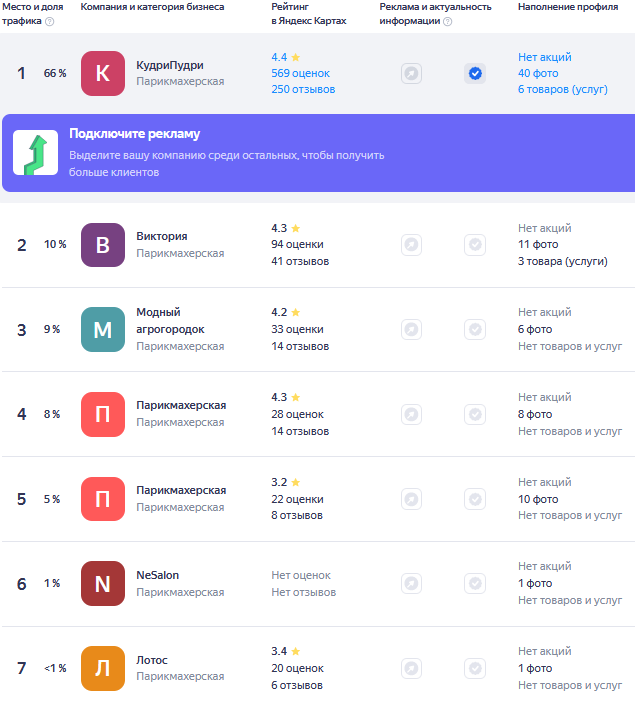
Task: Click the '6 фото' text
Action: coord(535,330)
